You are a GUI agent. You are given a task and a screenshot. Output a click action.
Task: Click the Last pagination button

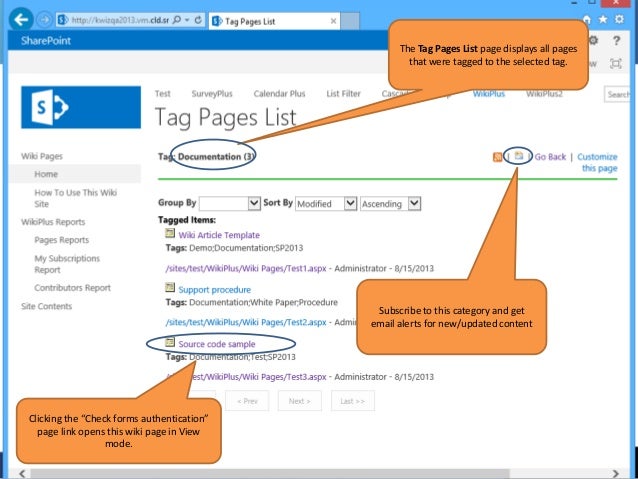[353, 401]
